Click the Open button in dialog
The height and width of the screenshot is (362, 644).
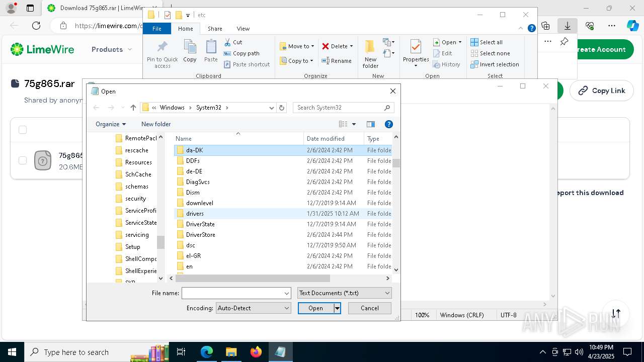[x=316, y=308]
